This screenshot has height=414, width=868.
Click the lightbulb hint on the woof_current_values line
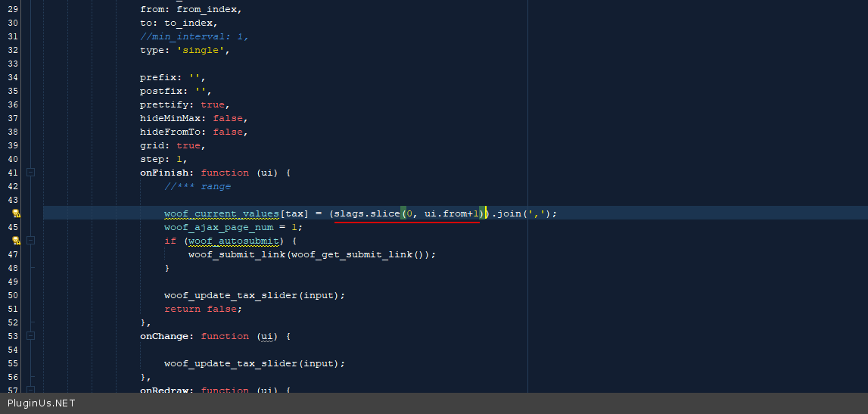[x=16, y=214]
